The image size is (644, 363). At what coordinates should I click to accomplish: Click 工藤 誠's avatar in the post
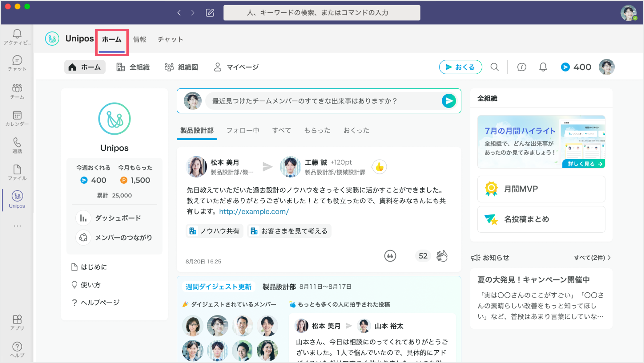[x=290, y=167]
